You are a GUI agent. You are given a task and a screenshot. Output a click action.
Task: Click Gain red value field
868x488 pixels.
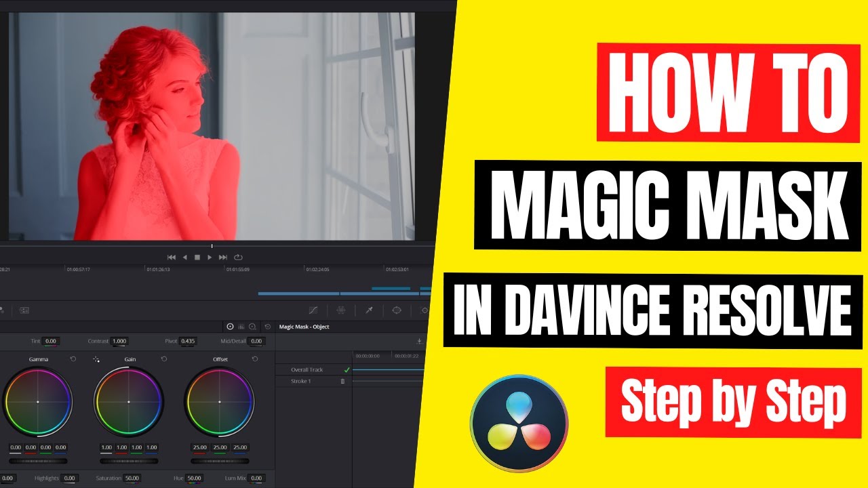click(x=121, y=447)
